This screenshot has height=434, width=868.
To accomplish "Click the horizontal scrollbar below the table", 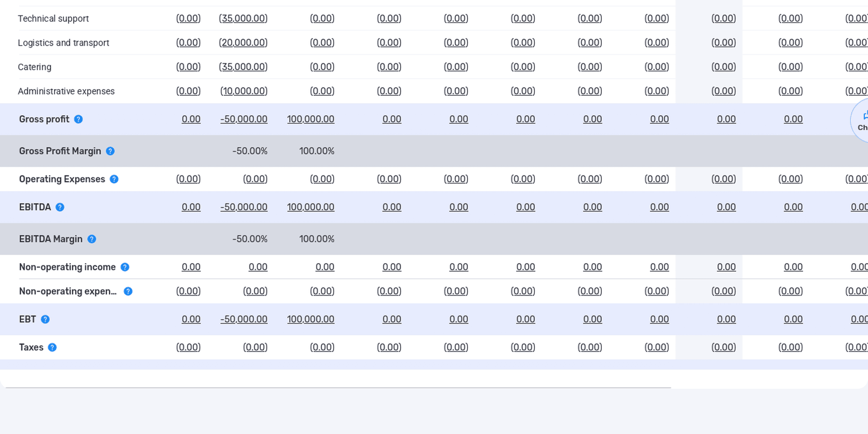I will pos(338,387).
